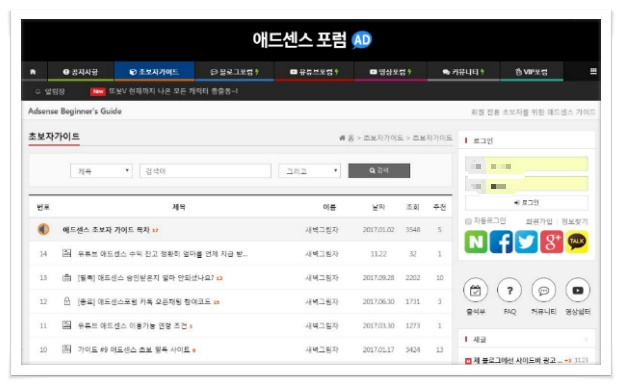Click the 애드센스 포럼 site title

click(x=299, y=40)
